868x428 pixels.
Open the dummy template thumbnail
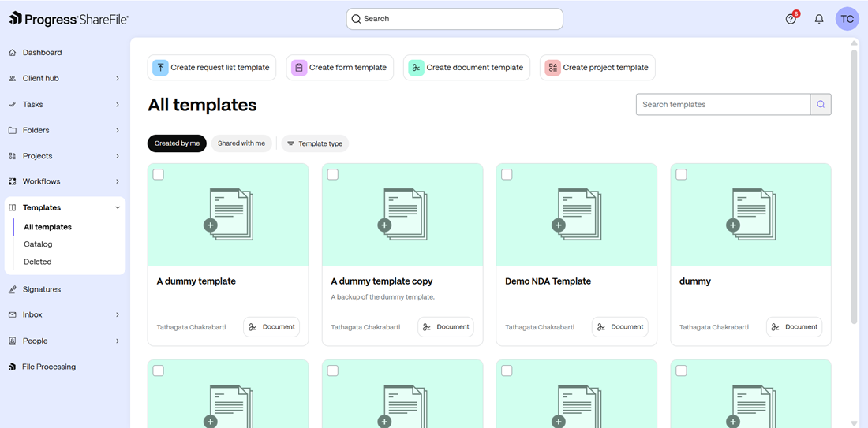point(750,214)
